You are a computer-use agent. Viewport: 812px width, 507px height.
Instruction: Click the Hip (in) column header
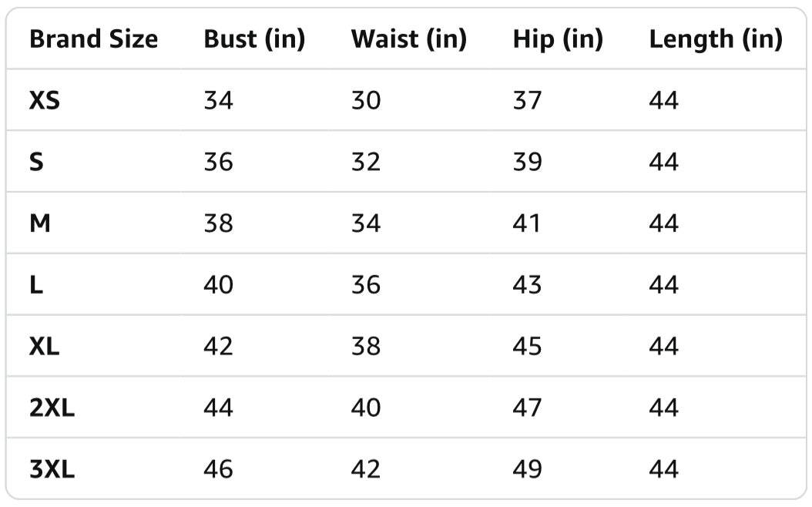(x=558, y=39)
